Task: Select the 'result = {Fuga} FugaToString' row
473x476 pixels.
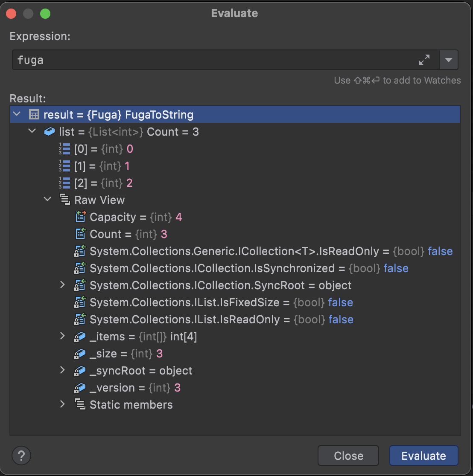Action: coord(235,114)
